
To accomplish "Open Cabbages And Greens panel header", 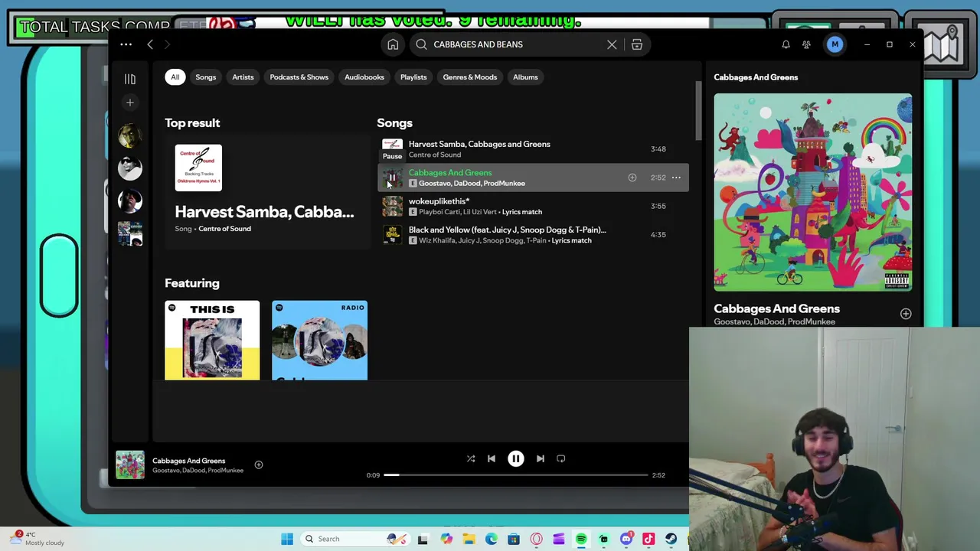I will click(756, 77).
